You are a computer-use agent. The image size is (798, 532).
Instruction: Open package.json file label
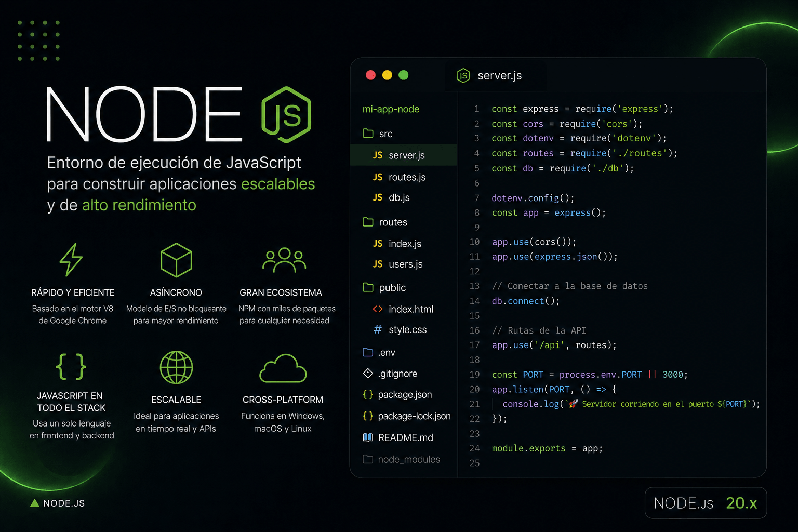click(x=405, y=395)
